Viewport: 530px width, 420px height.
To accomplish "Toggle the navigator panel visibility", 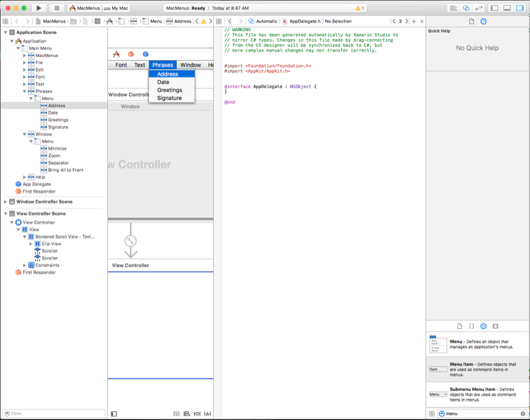I will click(x=495, y=8).
